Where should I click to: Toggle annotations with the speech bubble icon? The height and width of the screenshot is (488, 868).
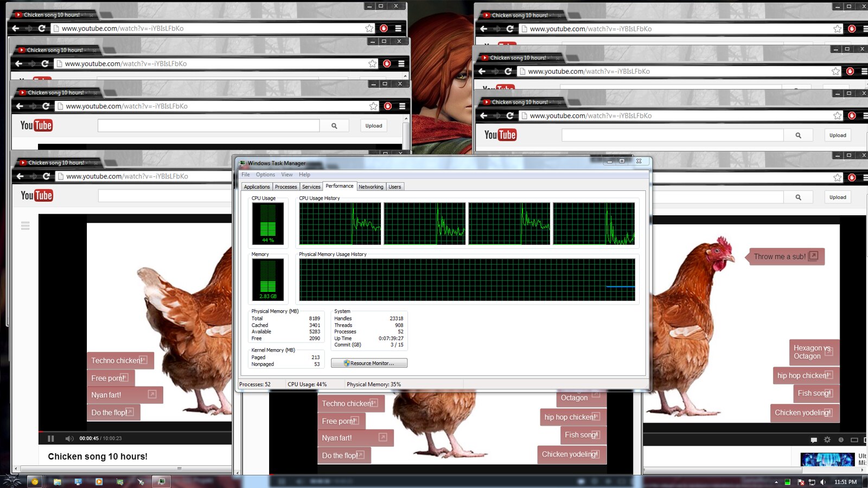tap(813, 440)
